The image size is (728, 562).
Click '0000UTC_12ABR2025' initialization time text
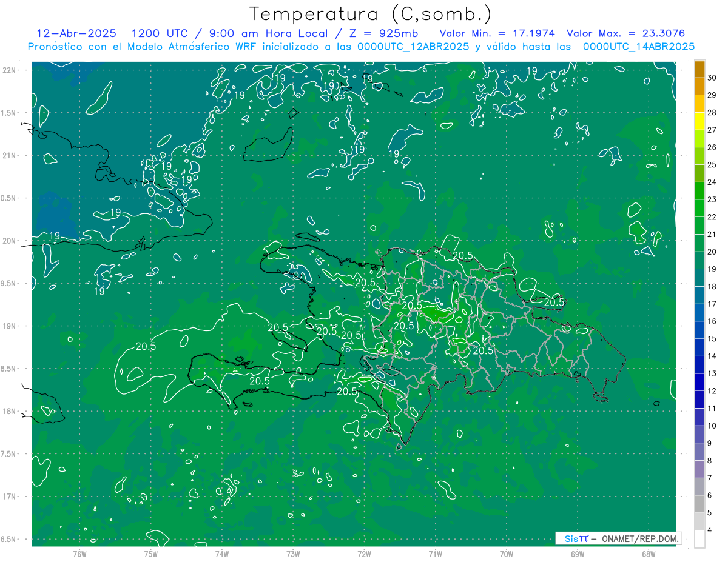pyautogui.click(x=413, y=47)
